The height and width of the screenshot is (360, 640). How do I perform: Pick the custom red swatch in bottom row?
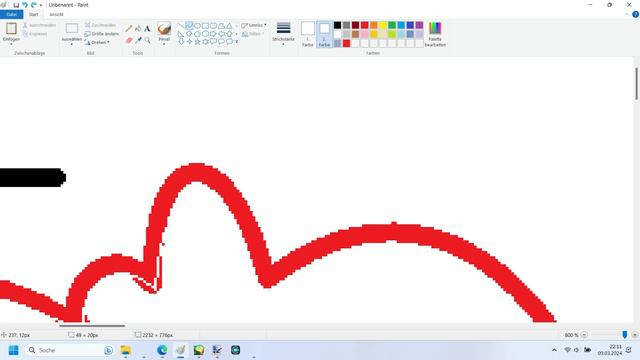(347, 43)
